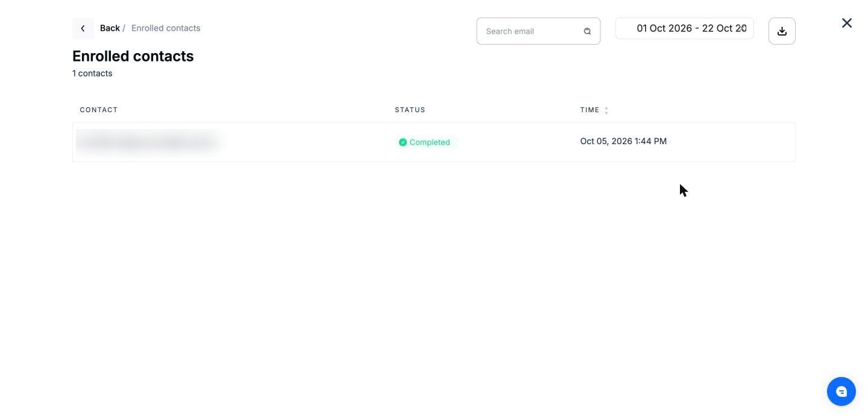Screen dimensions: 868x418
Task: Click the green Completed checkmark icon
Action: [403, 142]
